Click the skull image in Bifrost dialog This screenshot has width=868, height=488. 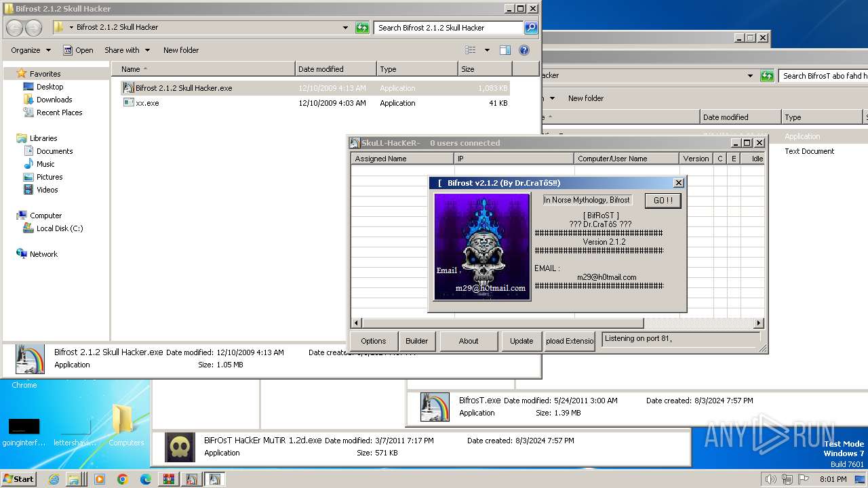pos(482,247)
